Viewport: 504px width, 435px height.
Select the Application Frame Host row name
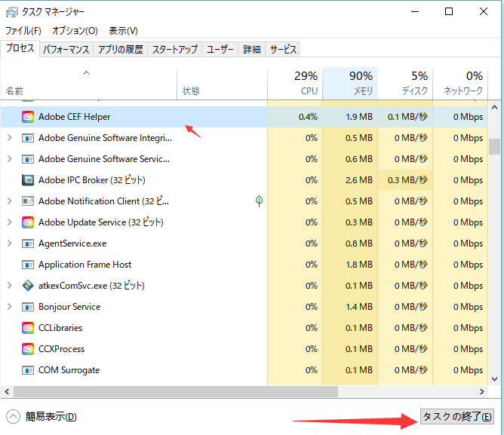85,265
